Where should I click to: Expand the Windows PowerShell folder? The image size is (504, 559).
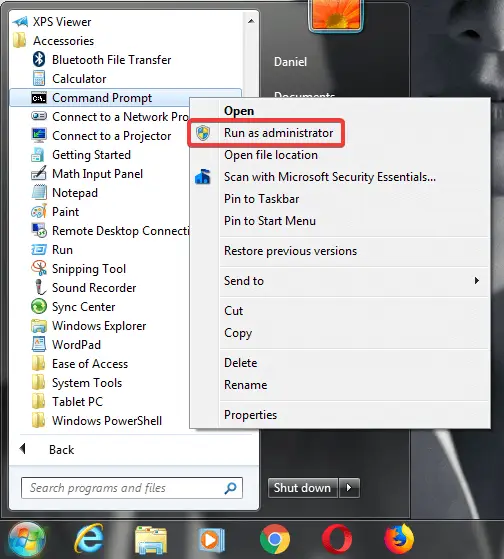pos(97,421)
